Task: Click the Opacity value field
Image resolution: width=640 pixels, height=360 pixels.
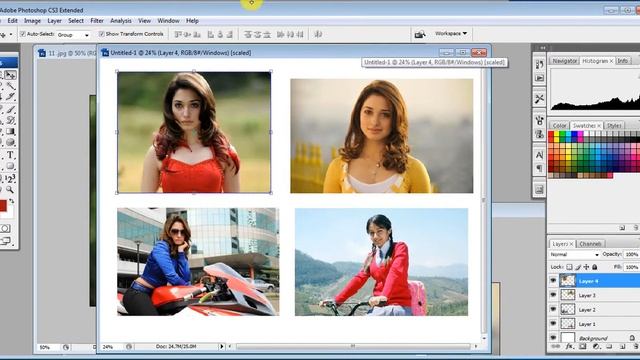Action: click(x=631, y=254)
